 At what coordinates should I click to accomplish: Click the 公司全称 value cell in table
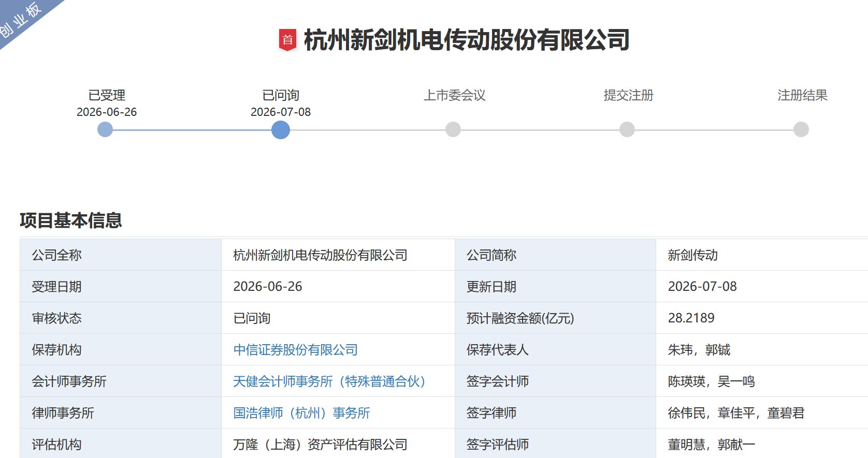coord(338,255)
